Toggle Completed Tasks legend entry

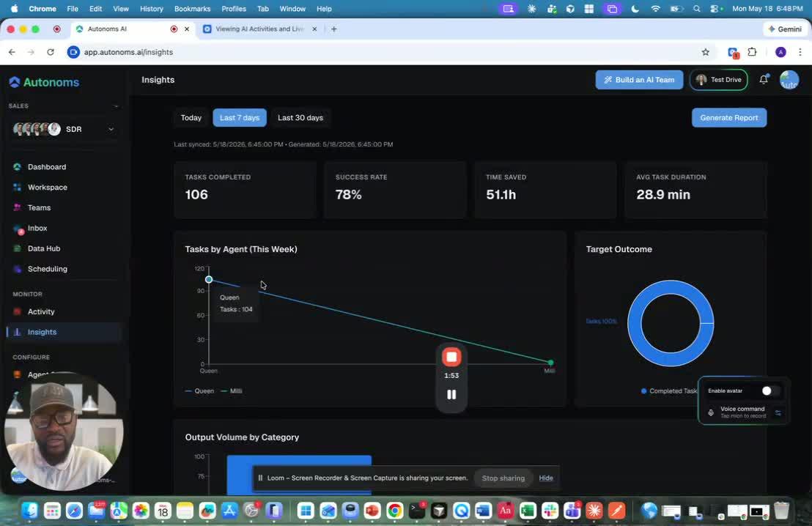669,391
